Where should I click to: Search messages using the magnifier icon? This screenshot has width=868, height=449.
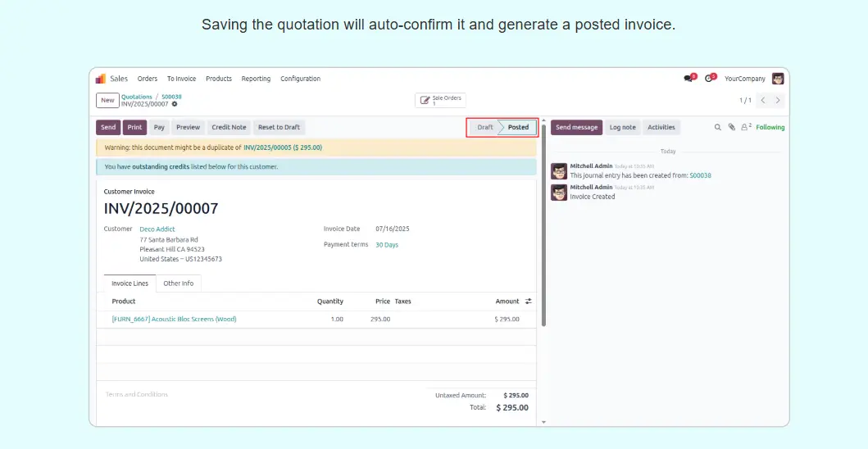718,127
